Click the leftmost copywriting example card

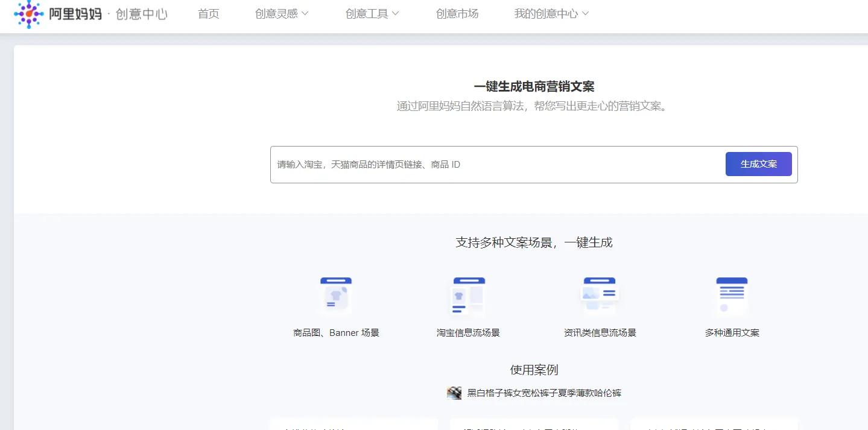pos(353,425)
